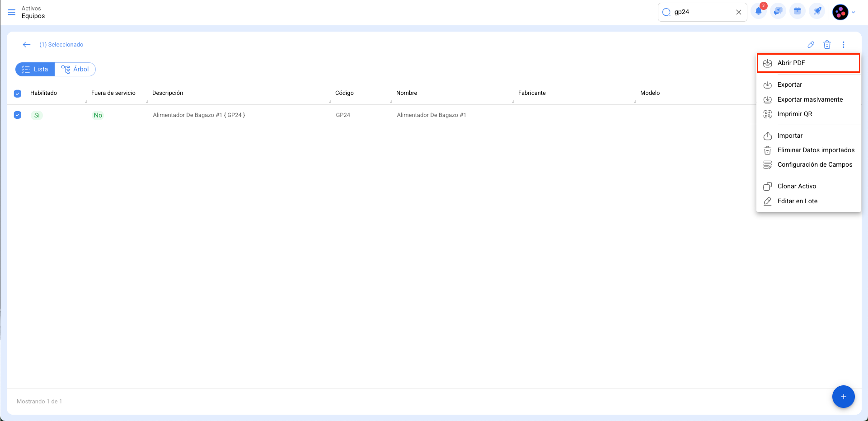The height and width of the screenshot is (421, 868).
Task: Expand the user profile avatar dropdown
Action: point(844,12)
